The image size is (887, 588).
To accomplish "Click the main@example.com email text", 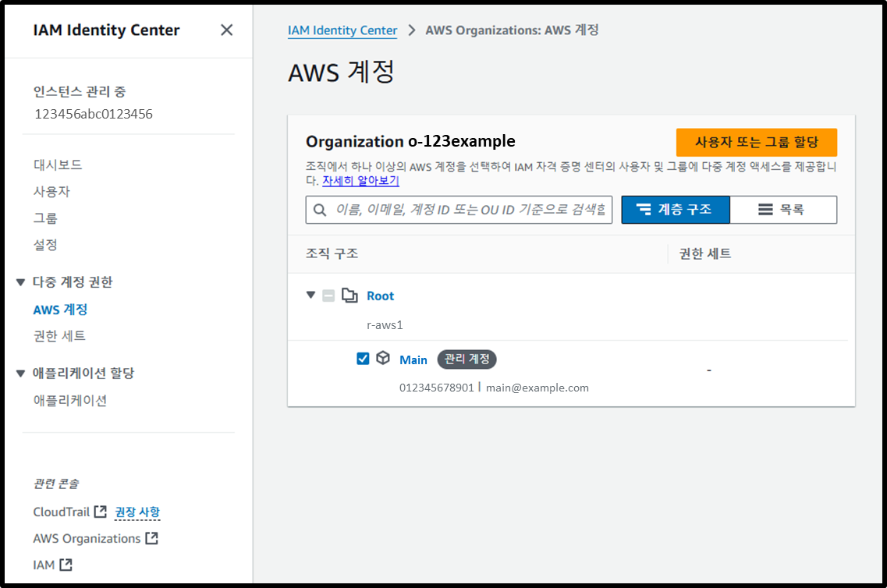I will pyautogui.click(x=538, y=388).
